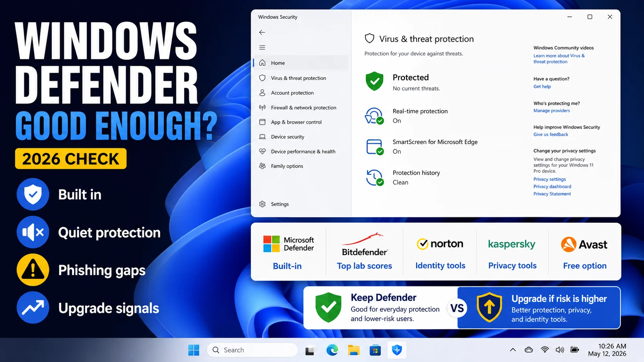Click the Upgrade signals trend arrow icon
The image size is (644, 362).
[x=33, y=307]
